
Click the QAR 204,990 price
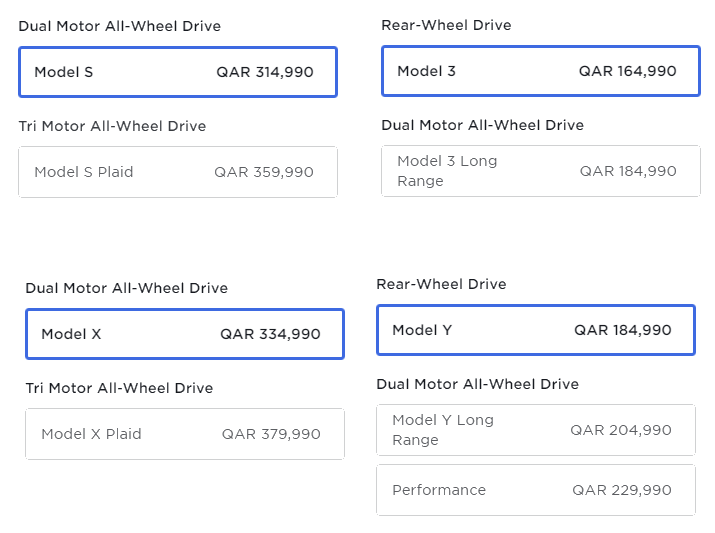[x=621, y=430]
